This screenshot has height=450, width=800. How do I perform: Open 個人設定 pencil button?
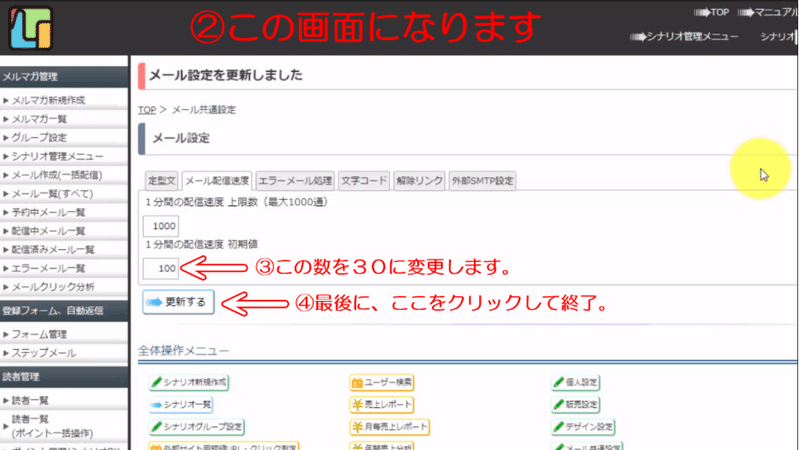pyautogui.click(x=576, y=382)
